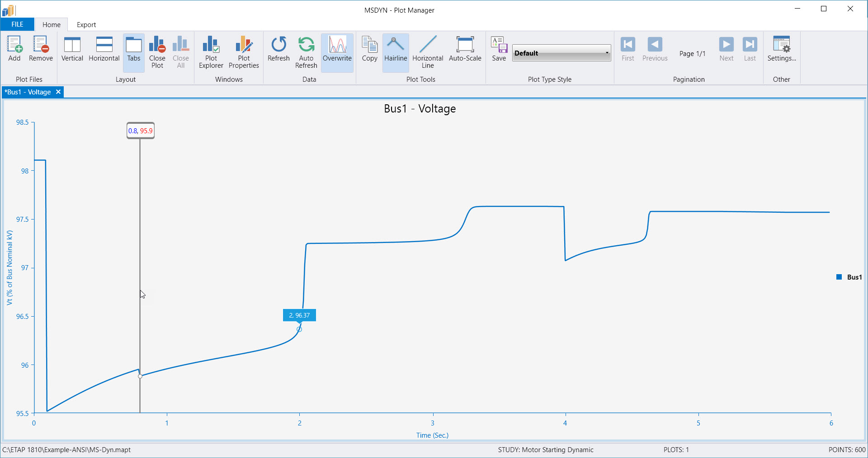Switch layout to Vertical arrangement
868x458 pixels.
[72, 50]
